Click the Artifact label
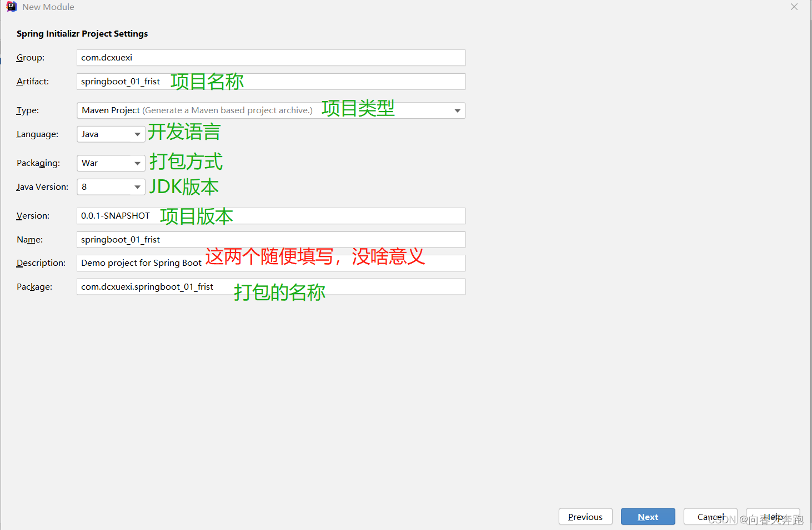The width and height of the screenshot is (812, 530). [x=33, y=82]
